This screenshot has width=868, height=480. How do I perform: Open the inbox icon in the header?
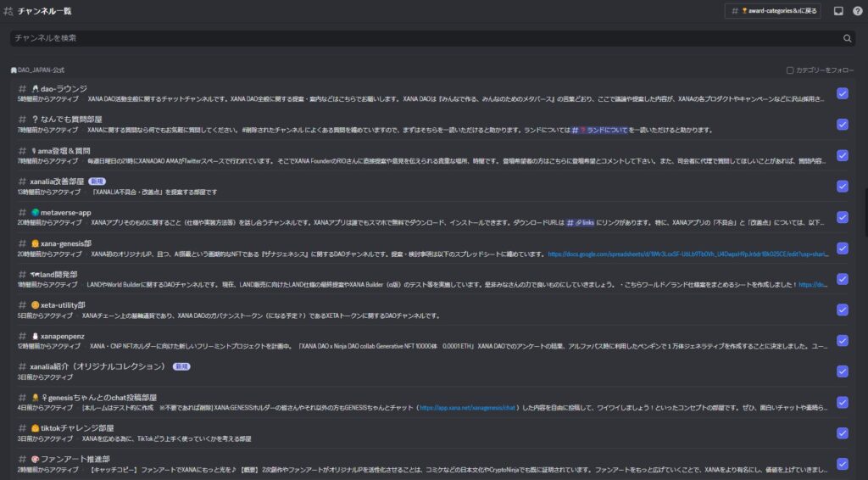(x=838, y=11)
